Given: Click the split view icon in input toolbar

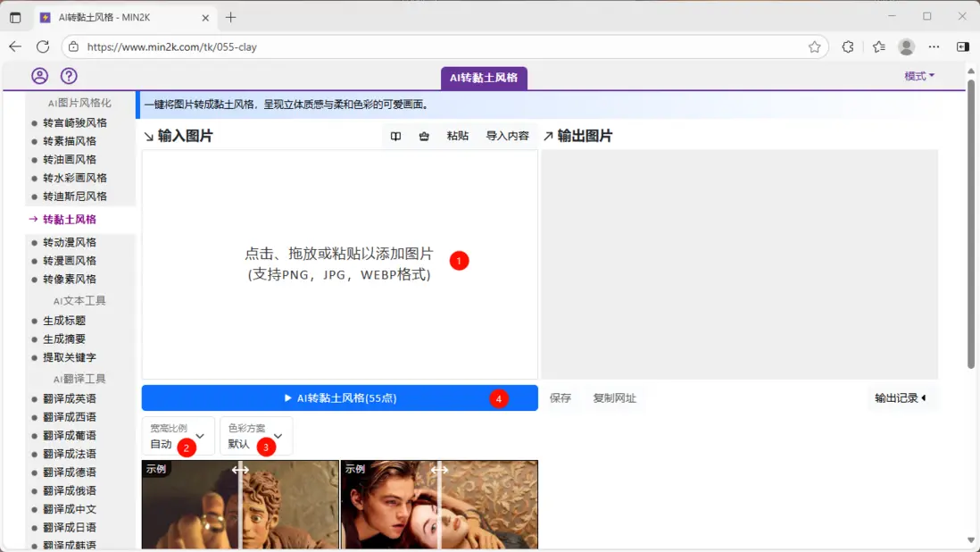Looking at the screenshot, I should click(395, 137).
